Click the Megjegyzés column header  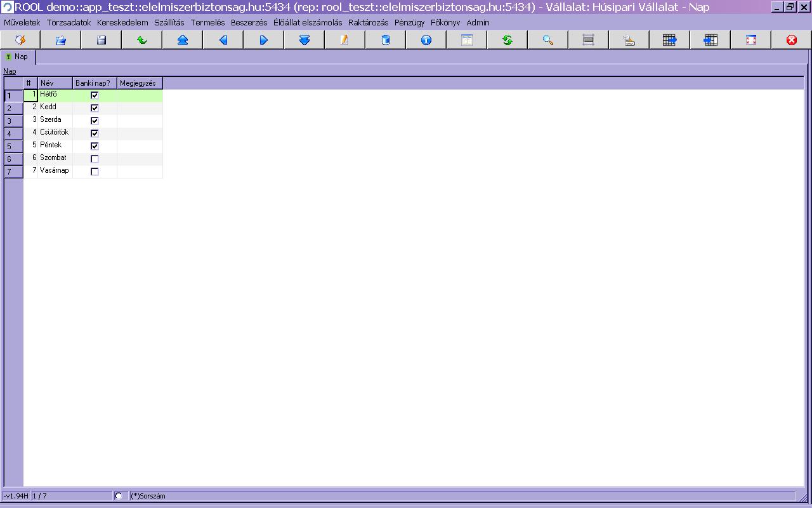140,83
